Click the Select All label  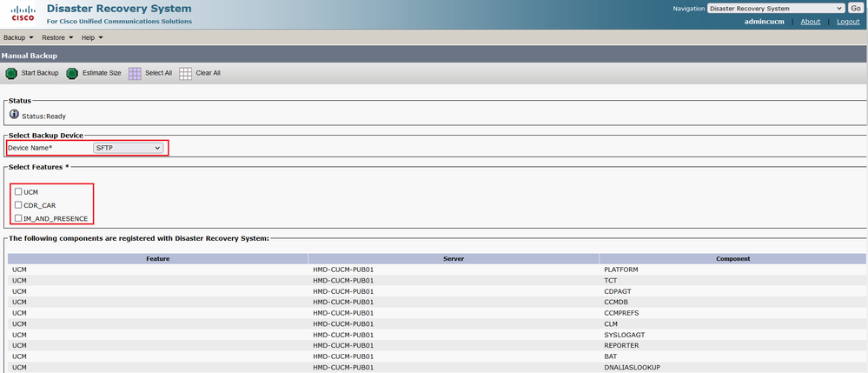point(158,73)
